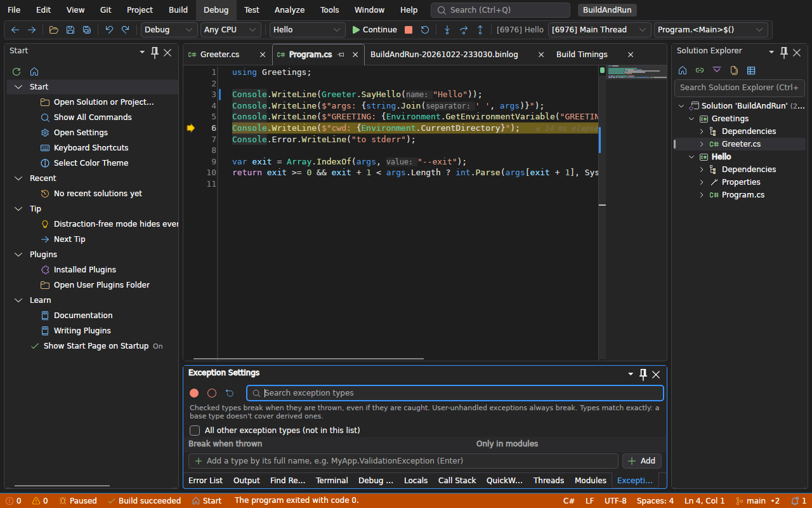Image resolution: width=812 pixels, height=508 pixels.
Task: Step Into with the down arrow icon
Action: 447,30
